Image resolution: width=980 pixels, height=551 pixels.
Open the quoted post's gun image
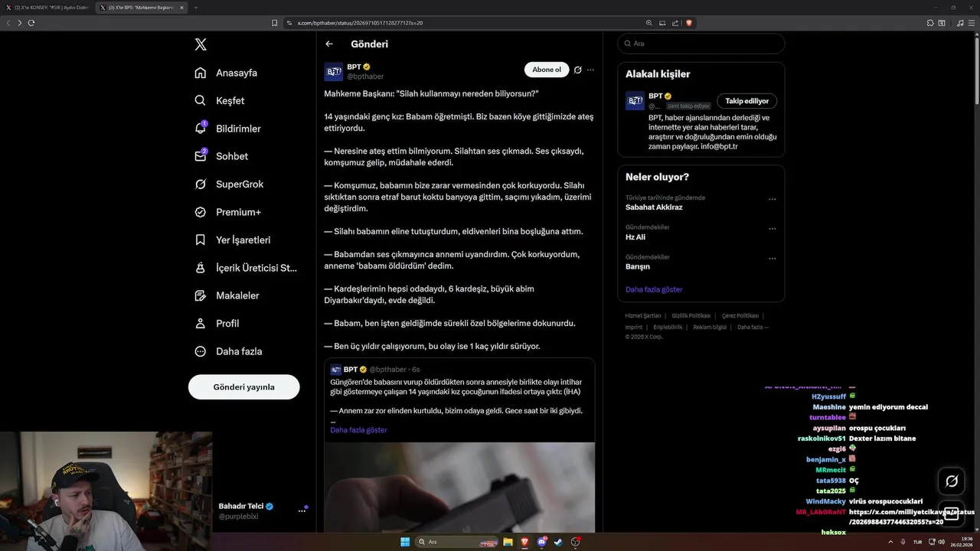459,487
